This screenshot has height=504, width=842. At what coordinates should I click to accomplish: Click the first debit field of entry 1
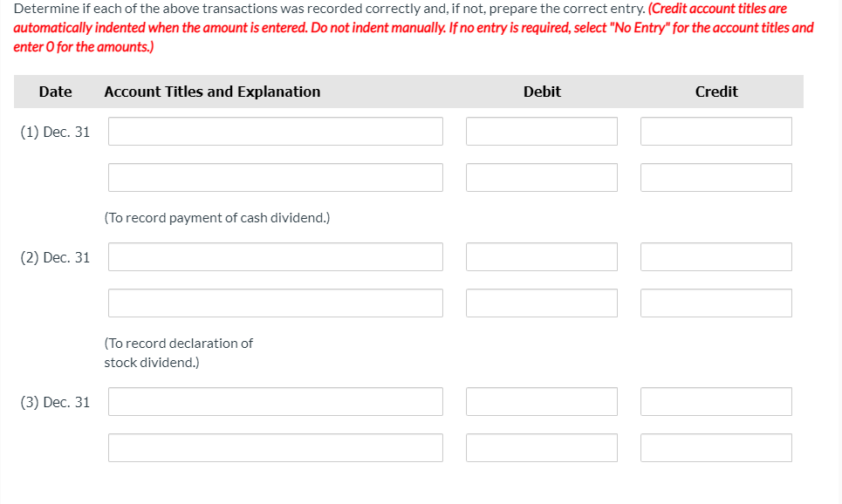click(541, 131)
